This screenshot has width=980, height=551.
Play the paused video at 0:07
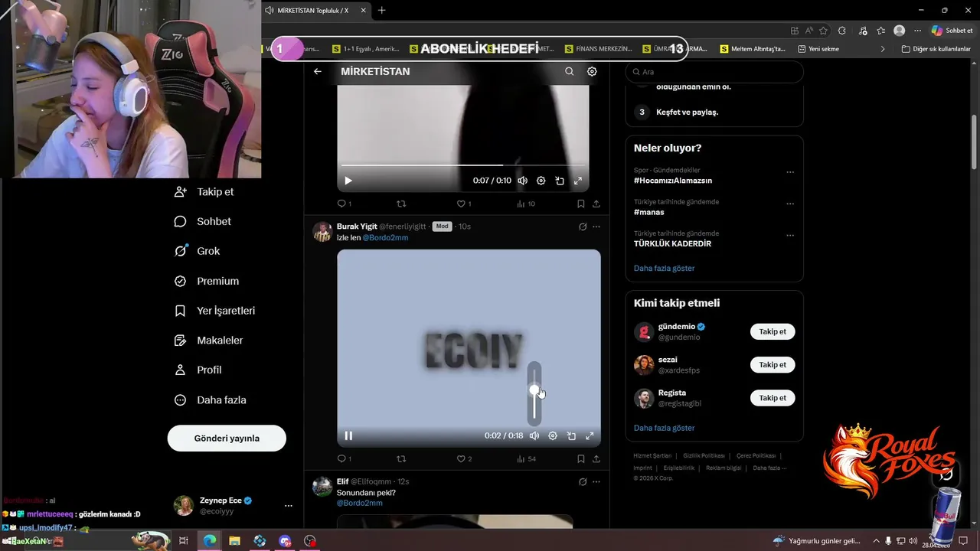[x=348, y=181]
